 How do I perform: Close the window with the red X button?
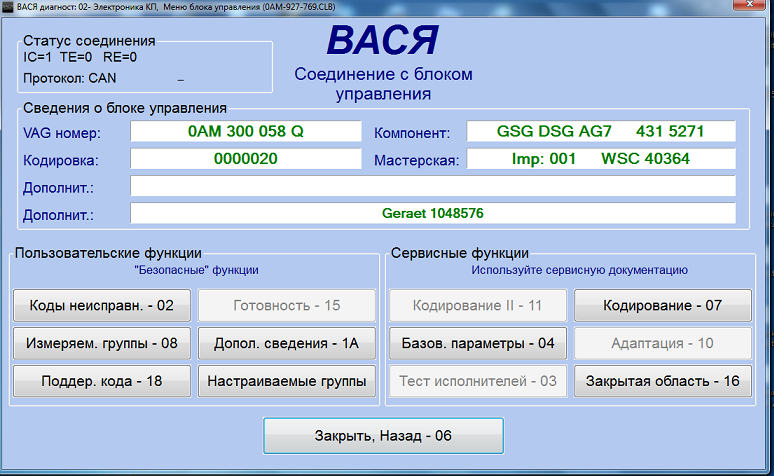(x=749, y=4)
